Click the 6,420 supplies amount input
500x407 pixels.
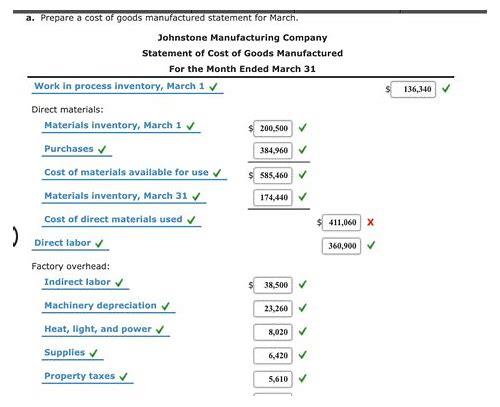click(273, 355)
